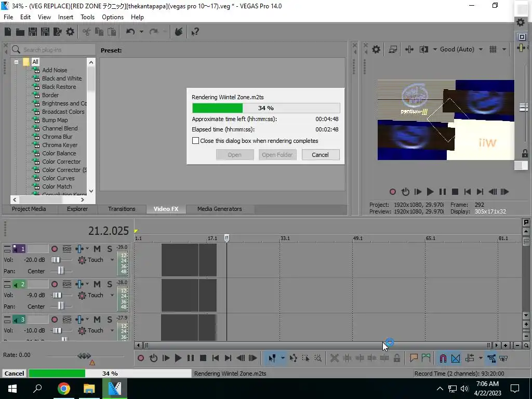Click the Lock event icon
Image resolution: width=532 pixels, height=399 pixels.
pyautogui.click(x=396, y=358)
